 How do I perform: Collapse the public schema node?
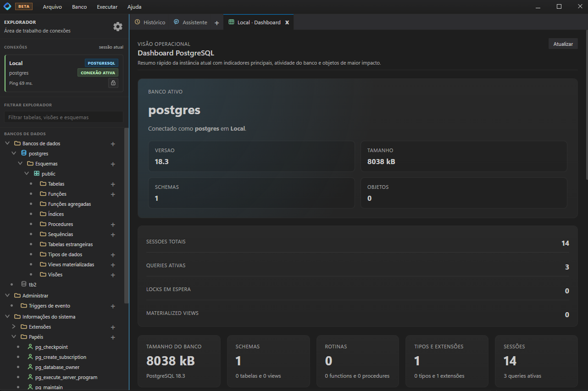pos(27,173)
